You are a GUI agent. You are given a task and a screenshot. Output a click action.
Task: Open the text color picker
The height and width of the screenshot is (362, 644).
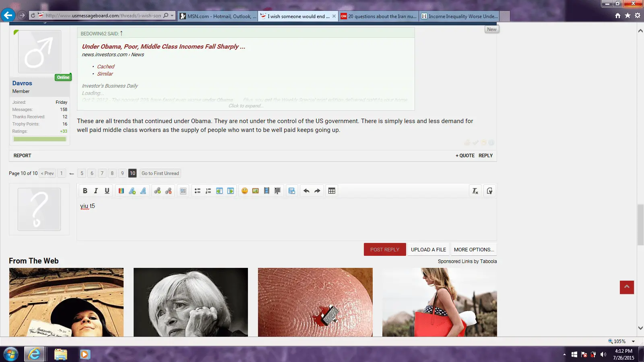click(x=121, y=191)
